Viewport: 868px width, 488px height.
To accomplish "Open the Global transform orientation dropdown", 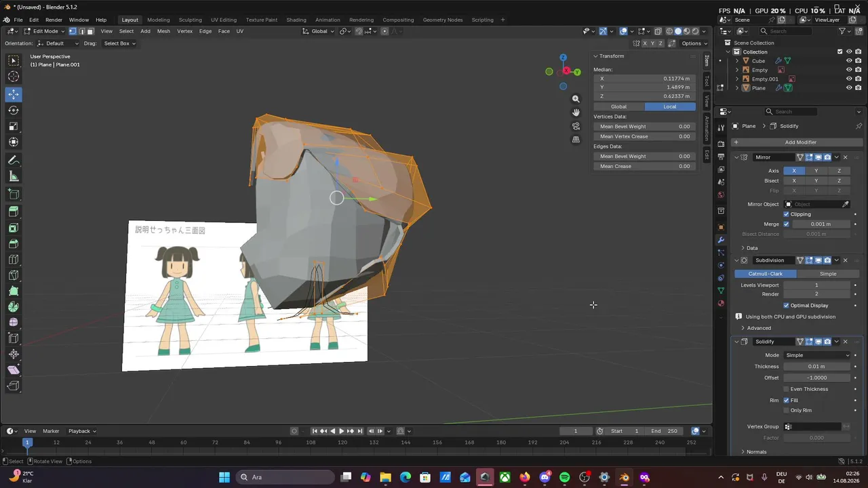I will click(x=319, y=31).
